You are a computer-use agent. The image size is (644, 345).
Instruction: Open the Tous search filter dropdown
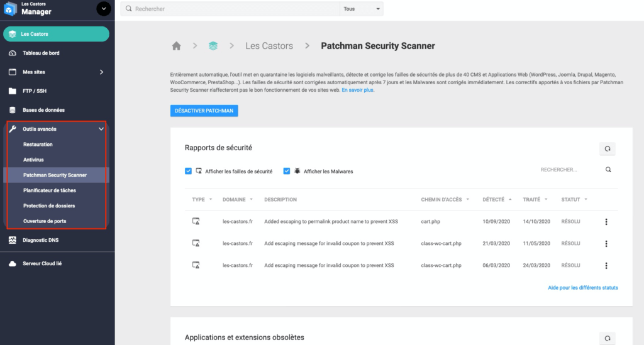[x=362, y=9]
